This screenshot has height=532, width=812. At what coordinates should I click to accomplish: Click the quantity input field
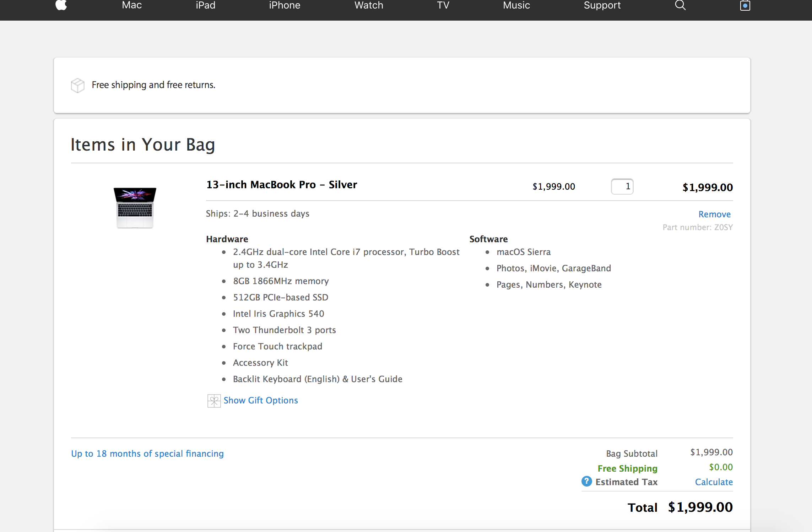tap(622, 186)
